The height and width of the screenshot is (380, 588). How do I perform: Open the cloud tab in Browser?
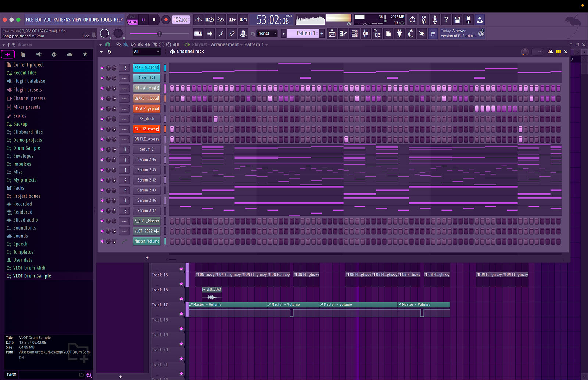click(x=69, y=54)
